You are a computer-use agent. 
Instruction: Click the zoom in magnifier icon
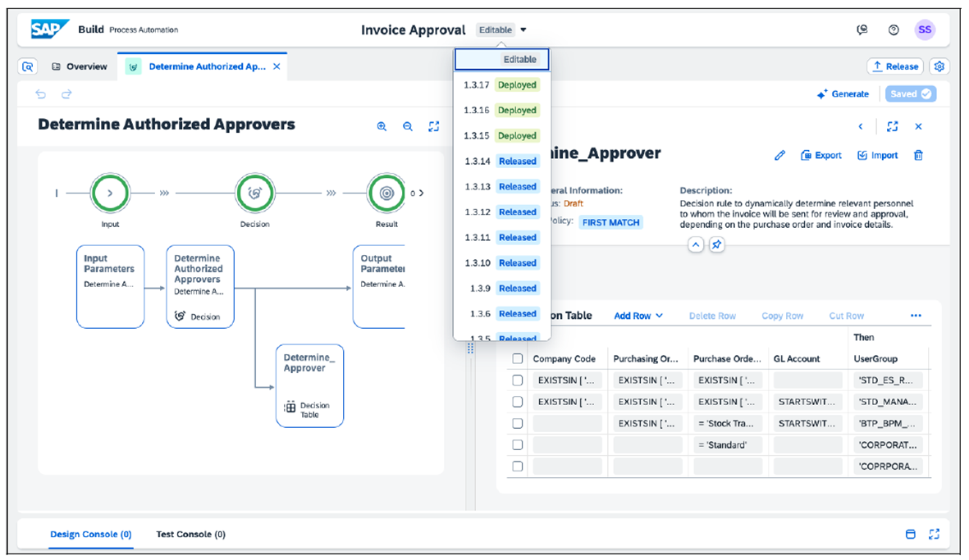click(382, 126)
